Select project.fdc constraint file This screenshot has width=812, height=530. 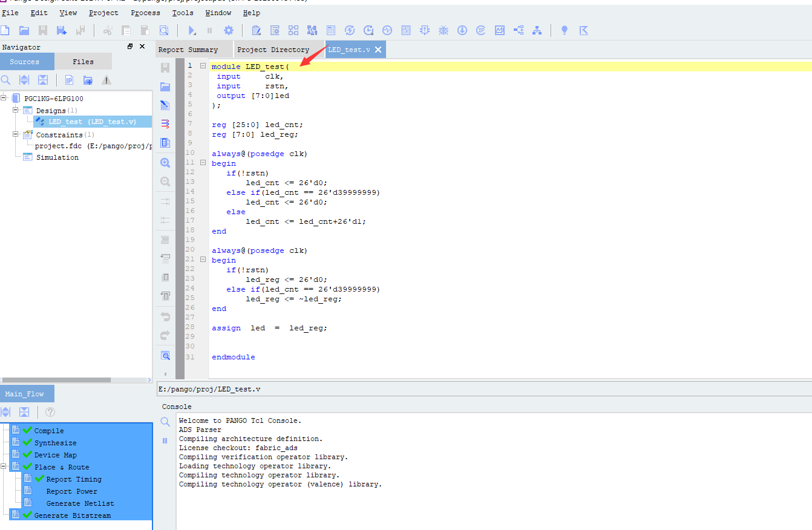click(93, 146)
